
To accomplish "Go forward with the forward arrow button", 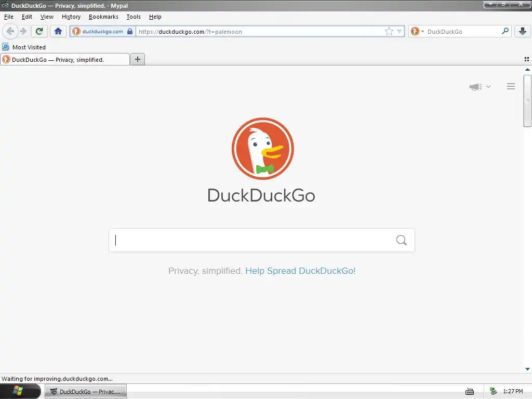I will pos(23,32).
